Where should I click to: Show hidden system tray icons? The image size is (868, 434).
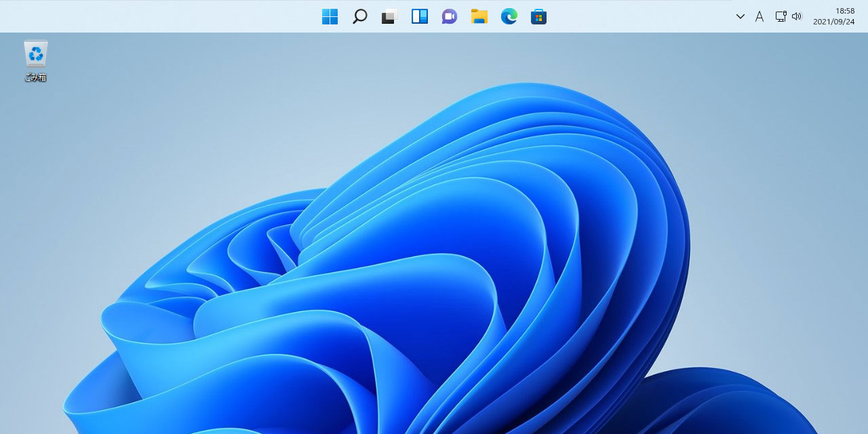coord(741,16)
